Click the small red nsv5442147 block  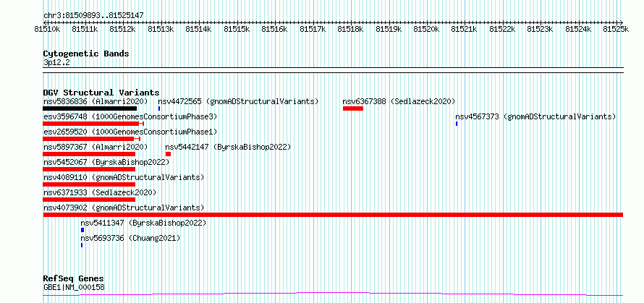(x=168, y=154)
